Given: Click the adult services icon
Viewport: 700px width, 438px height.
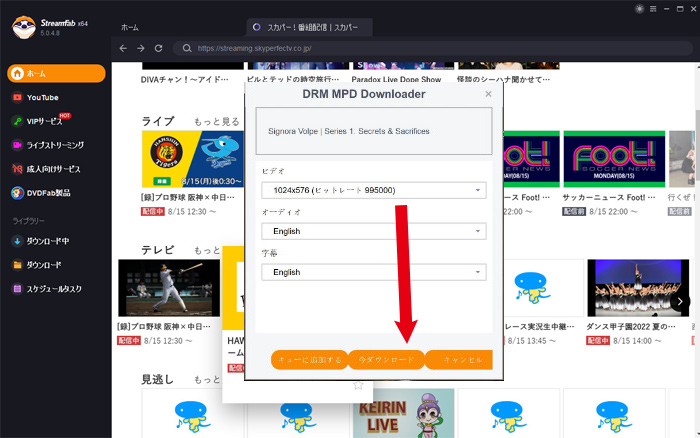Looking at the screenshot, I should 17,169.
